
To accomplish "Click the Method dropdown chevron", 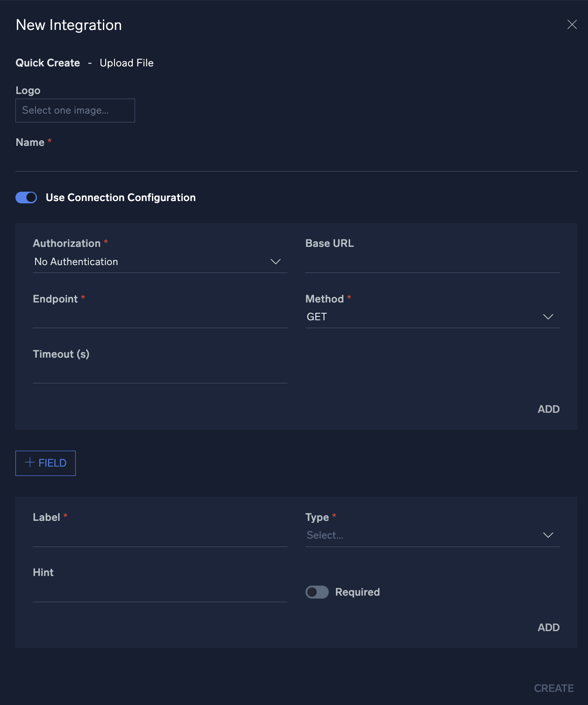I will 548,317.
